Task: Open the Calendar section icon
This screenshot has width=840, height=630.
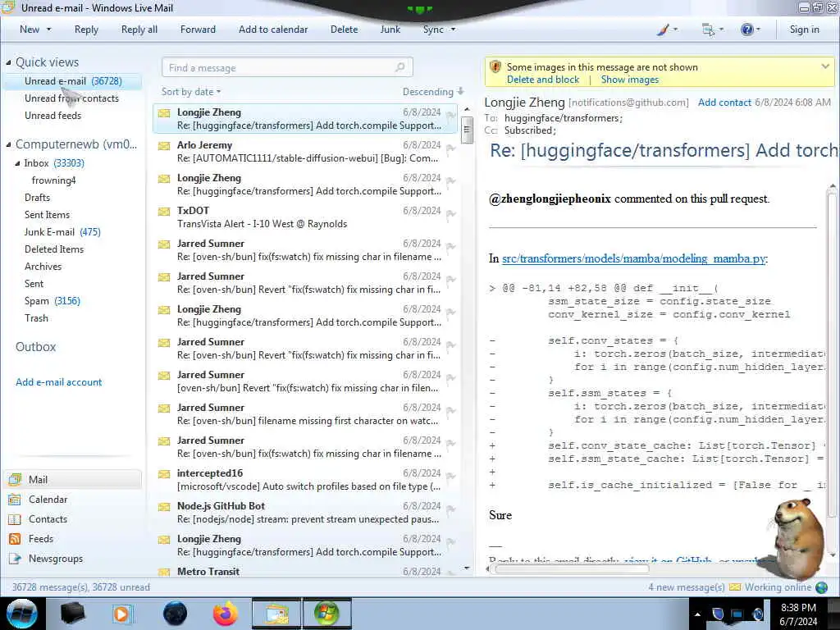Action: pos(15,500)
